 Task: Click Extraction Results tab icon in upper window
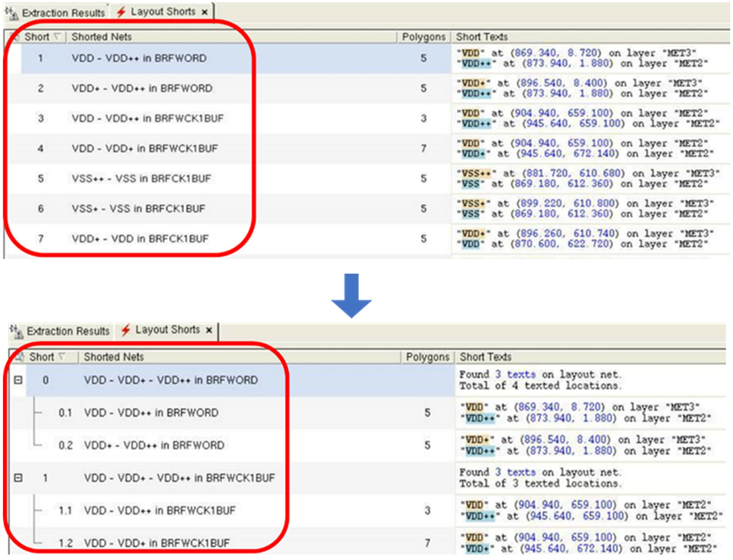[12, 13]
